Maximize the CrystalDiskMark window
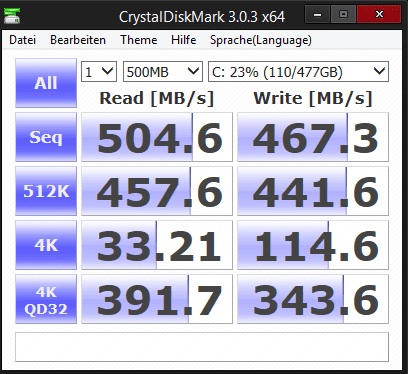 tap(343, 15)
